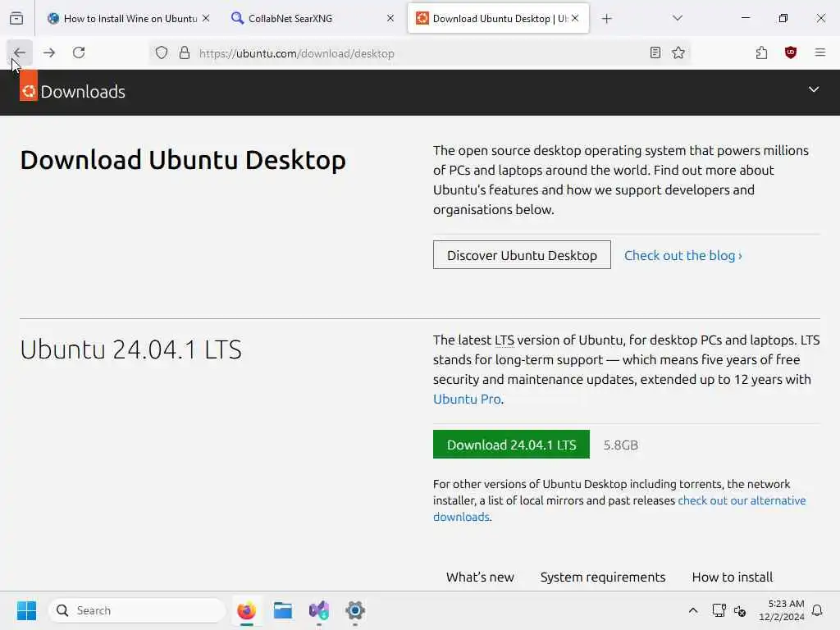Screen dimensions: 840x630
Task: Open Firefox from the taskbar
Action: 246,610
